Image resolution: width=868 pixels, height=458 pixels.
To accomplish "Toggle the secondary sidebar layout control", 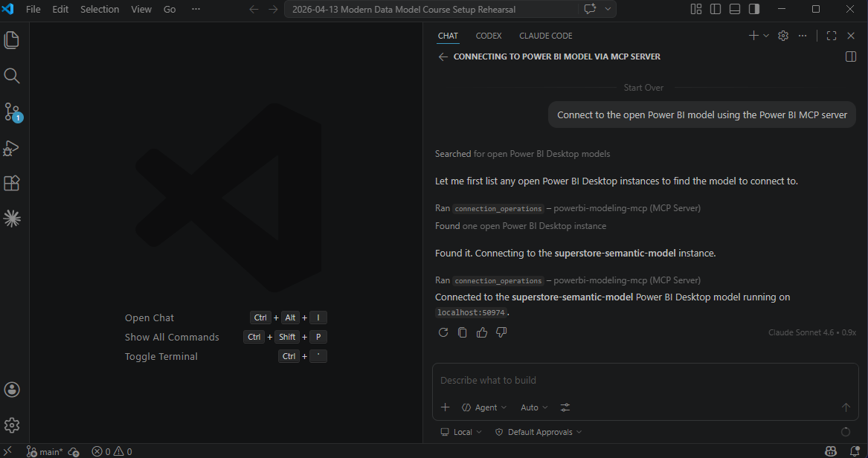I will coord(753,8).
